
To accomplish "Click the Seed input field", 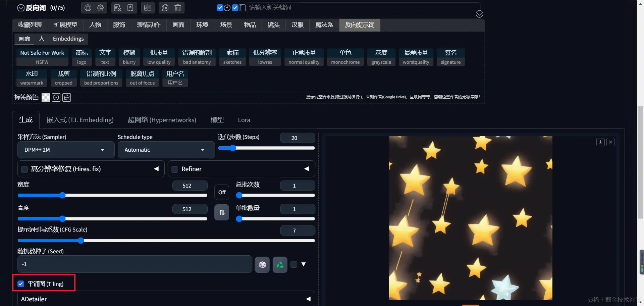I will coord(135,264).
